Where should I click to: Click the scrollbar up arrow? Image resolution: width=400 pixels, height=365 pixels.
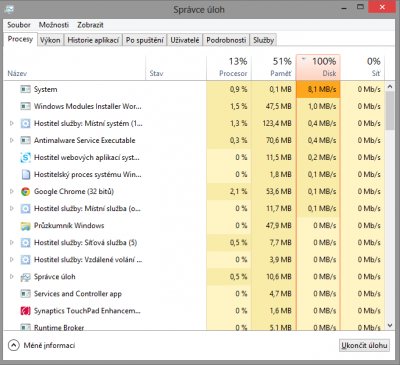390,87
